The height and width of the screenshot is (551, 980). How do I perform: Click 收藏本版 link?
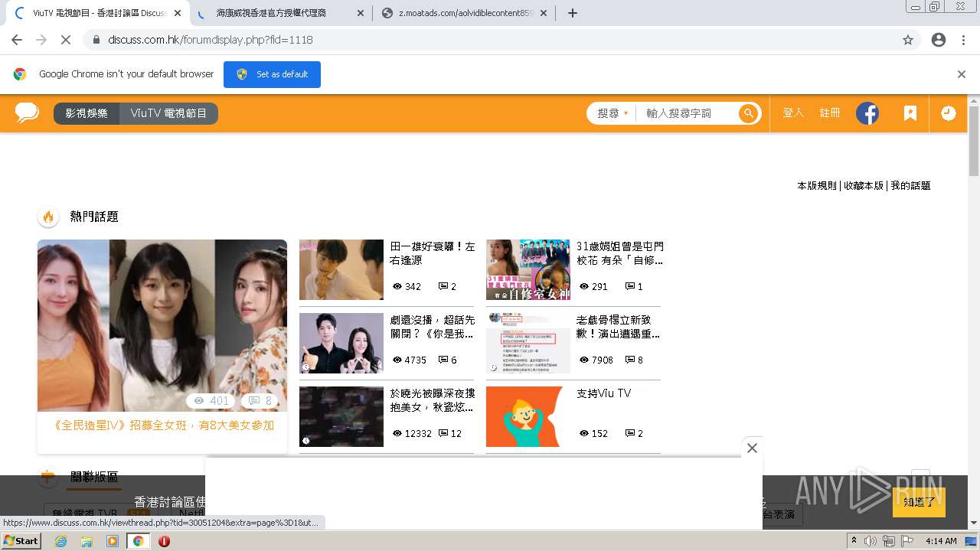(864, 185)
